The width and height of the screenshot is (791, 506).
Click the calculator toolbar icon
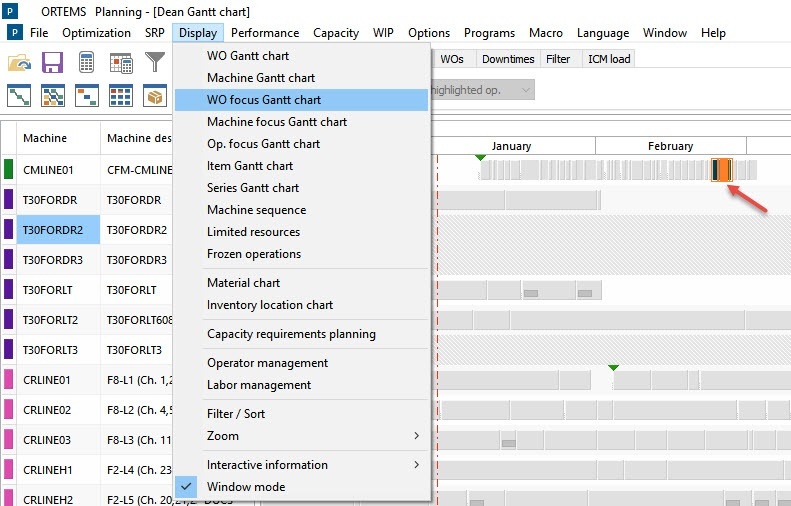click(86, 63)
